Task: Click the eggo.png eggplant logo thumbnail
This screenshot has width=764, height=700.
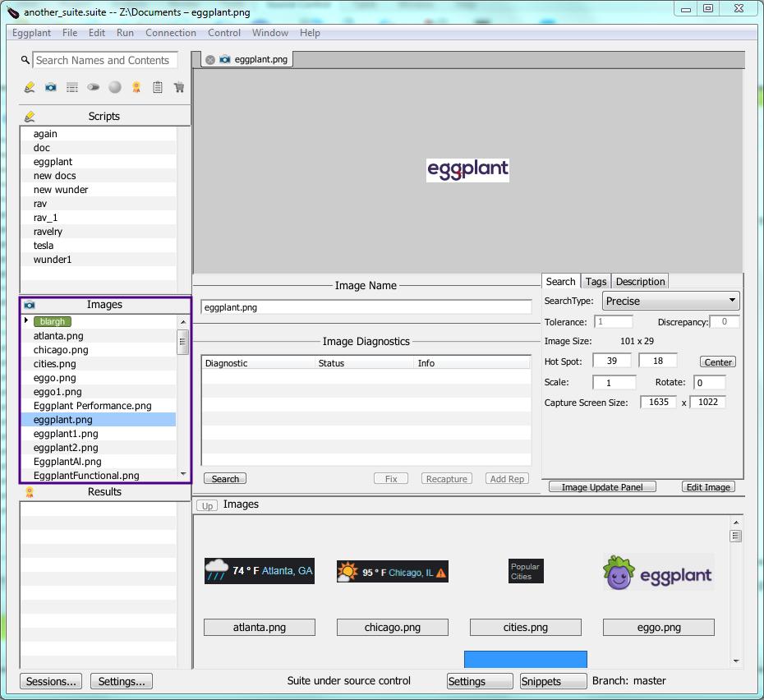Action: (x=659, y=573)
